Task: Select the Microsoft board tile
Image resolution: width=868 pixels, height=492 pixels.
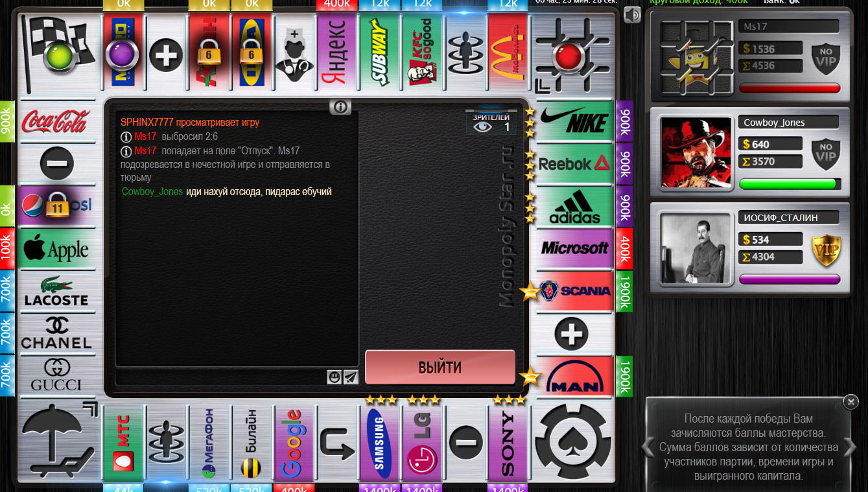Action: coord(575,249)
